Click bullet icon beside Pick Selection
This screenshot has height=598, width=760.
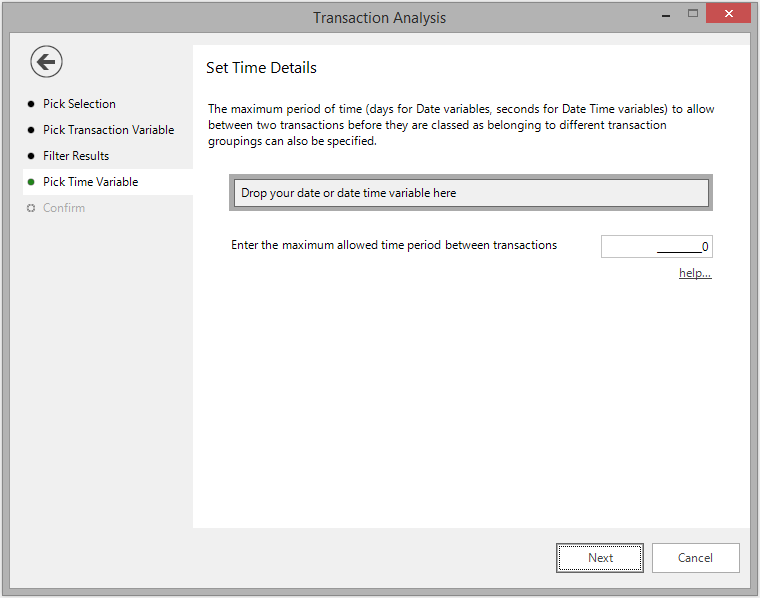31,104
